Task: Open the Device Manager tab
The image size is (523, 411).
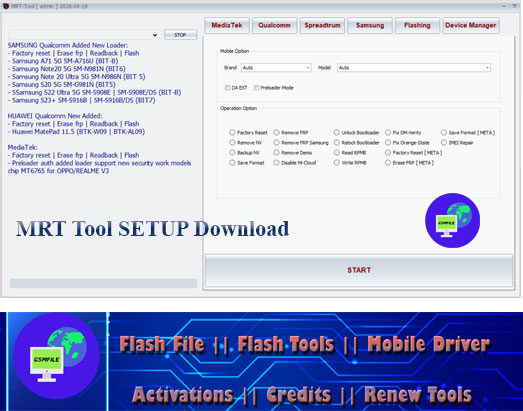Action: [x=471, y=25]
